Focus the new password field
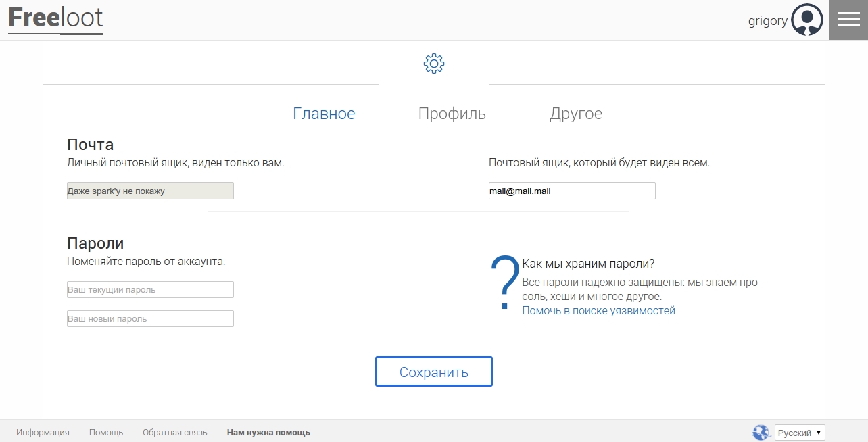The height and width of the screenshot is (442, 868). pyautogui.click(x=150, y=319)
